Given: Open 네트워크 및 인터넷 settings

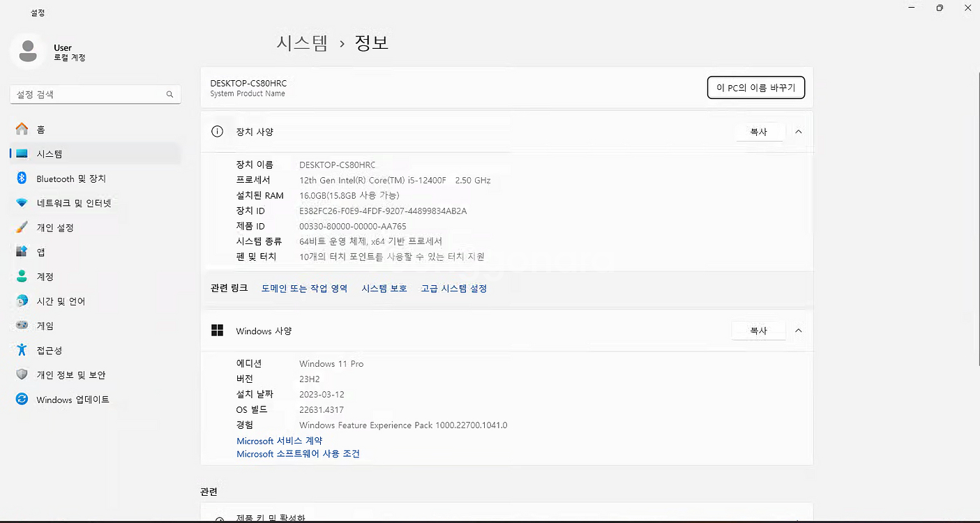Looking at the screenshot, I should (x=96, y=203).
